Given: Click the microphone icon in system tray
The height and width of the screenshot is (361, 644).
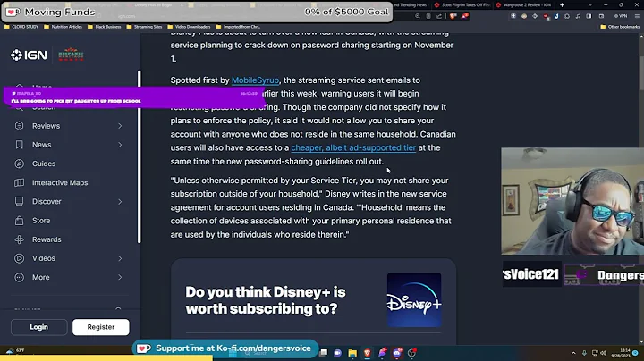Looking at the screenshot, I should pos(584,353).
